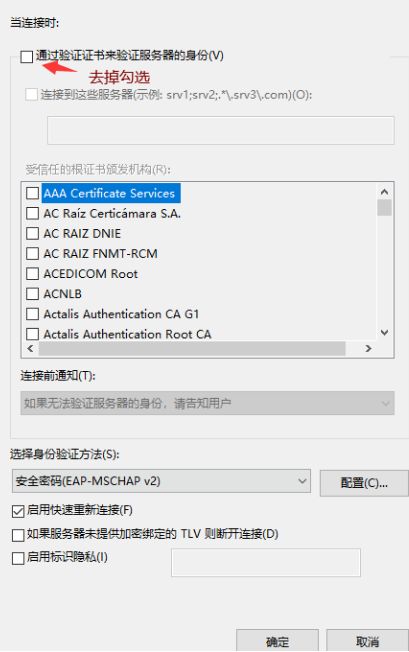
Task: Tick the ACNLB certificate checkbox
Action: (x=32, y=294)
